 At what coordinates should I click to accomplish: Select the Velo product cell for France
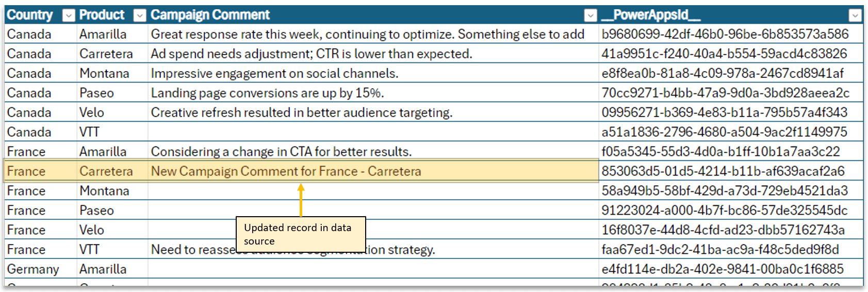(x=92, y=230)
